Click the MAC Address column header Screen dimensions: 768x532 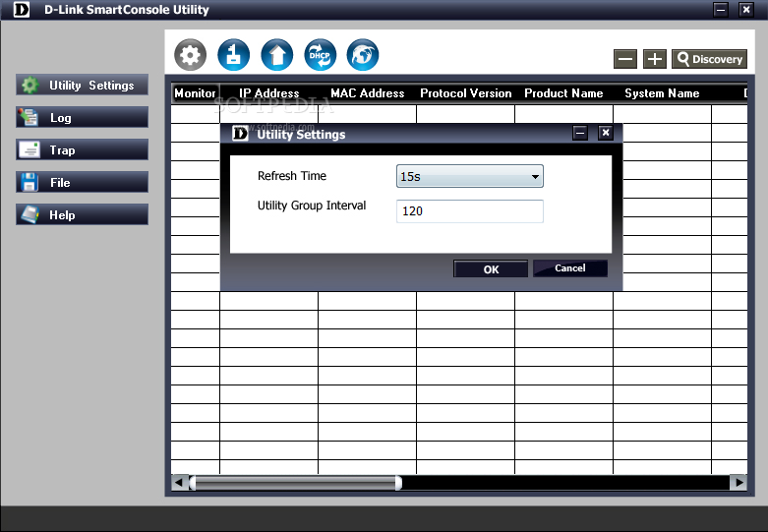click(x=368, y=93)
